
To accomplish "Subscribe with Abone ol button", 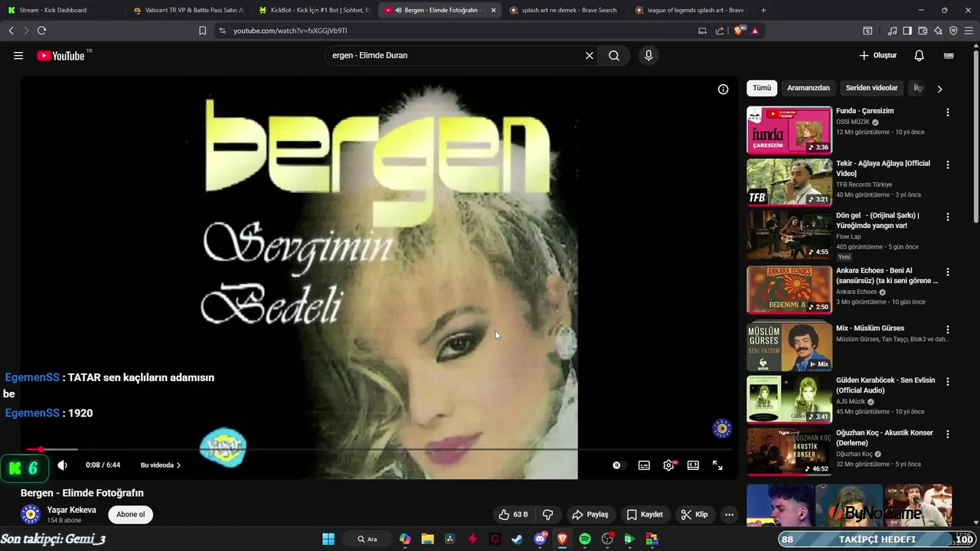I will coord(130,514).
